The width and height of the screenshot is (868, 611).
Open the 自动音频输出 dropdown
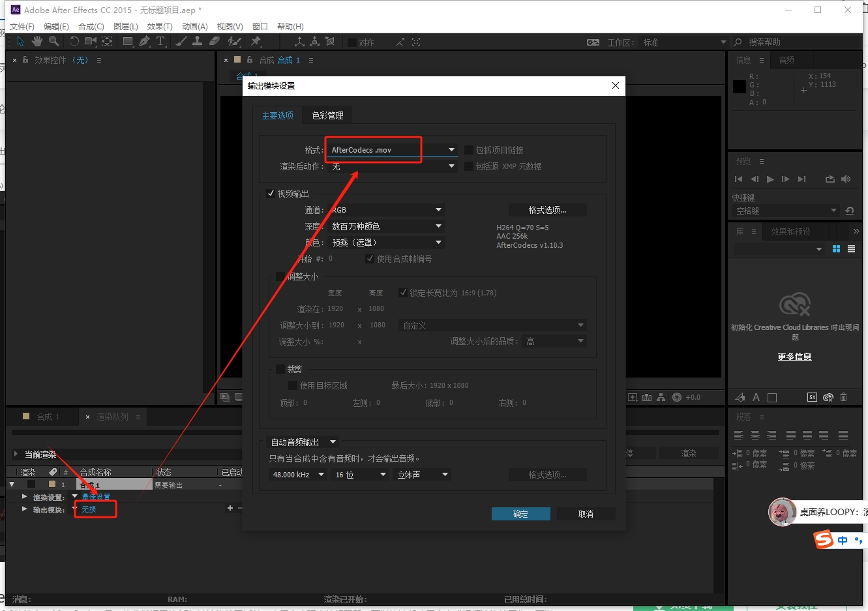click(x=303, y=442)
